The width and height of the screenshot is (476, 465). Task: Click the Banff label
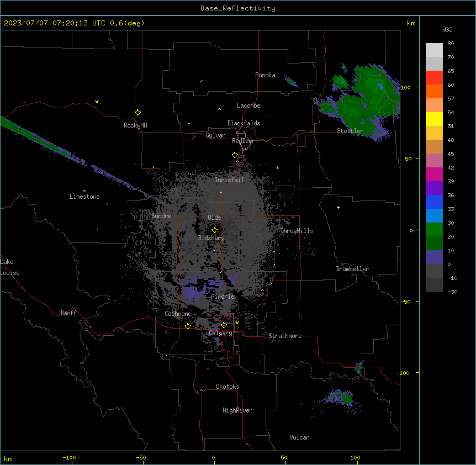[68, 313]
